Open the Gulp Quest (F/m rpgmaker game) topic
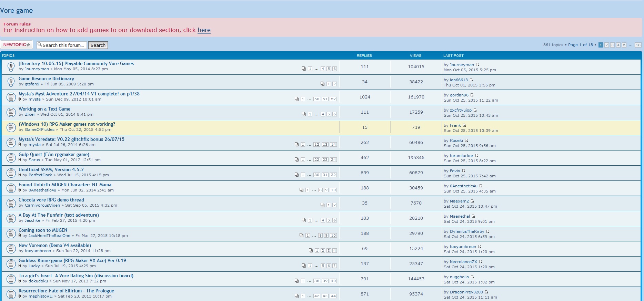Viewport: 644px width, 301px height. [54, 154]
